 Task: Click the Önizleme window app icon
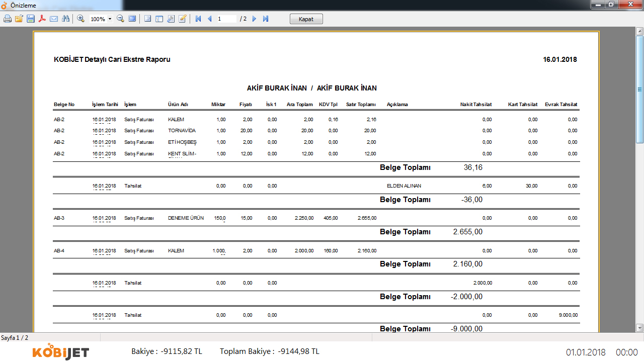(5, 5)
